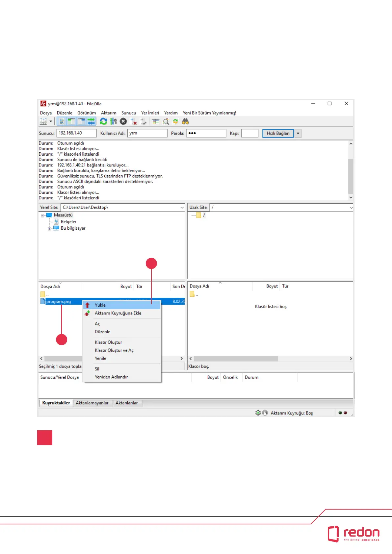Open the Site Manager icon
This screenshot has height=554, width=392.
point(43,121)
